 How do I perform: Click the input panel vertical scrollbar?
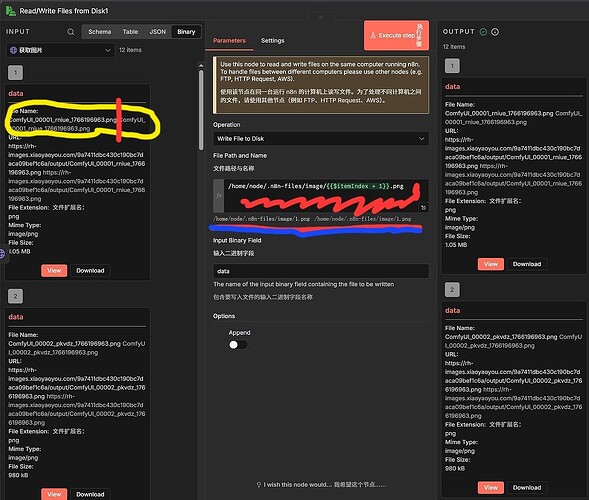201,111
